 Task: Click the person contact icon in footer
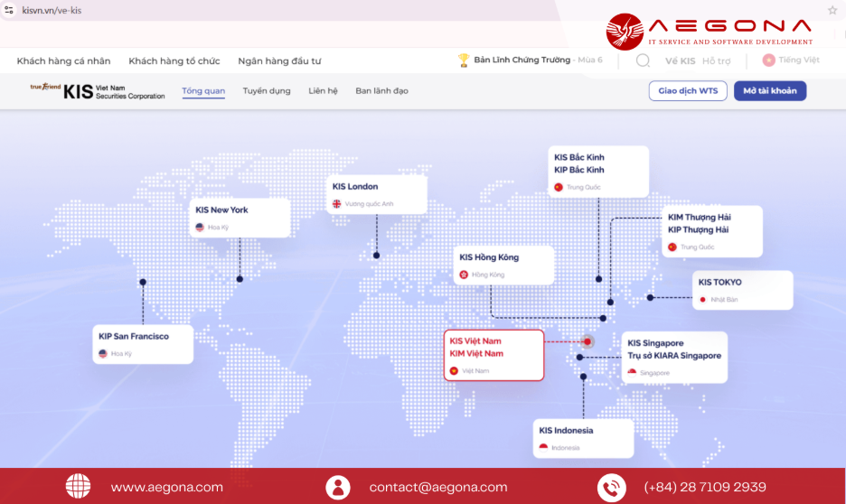(x=338, y=487)
